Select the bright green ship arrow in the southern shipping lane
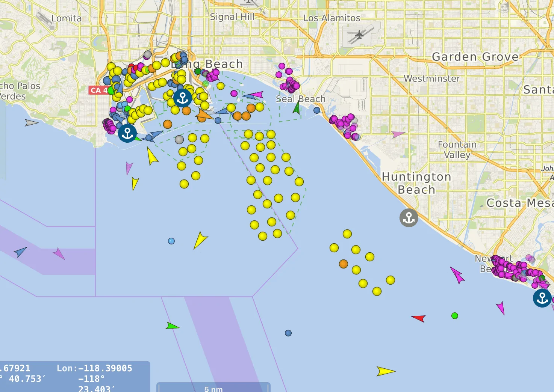Screen dimensions: 554x392 point(172,326)
